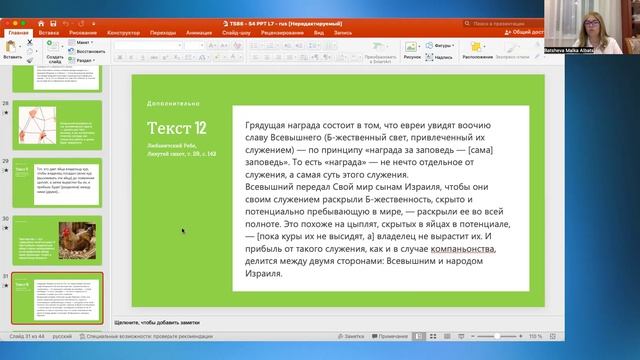Click the Cut scissors icon
This screenshot has height=360, width=640.
30,42
